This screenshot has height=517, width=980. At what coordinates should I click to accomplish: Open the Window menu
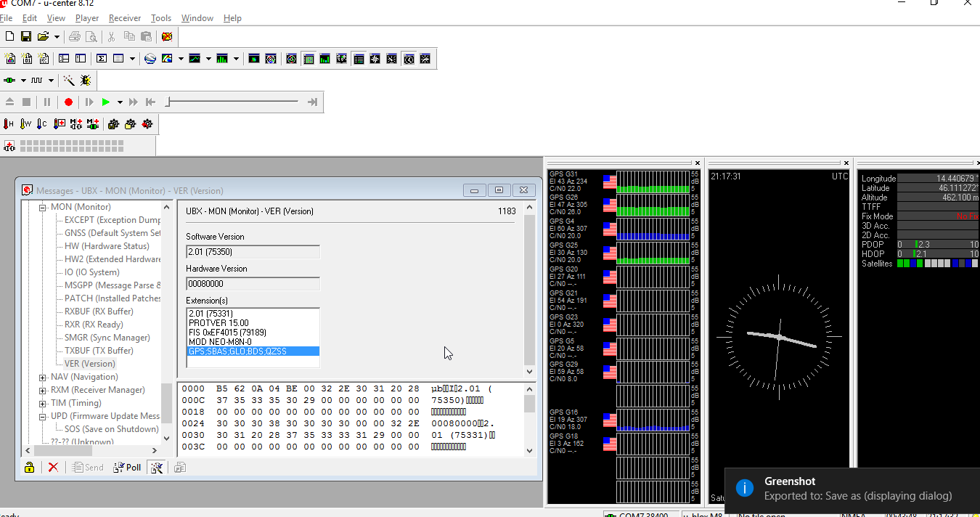tap(197, 18)
